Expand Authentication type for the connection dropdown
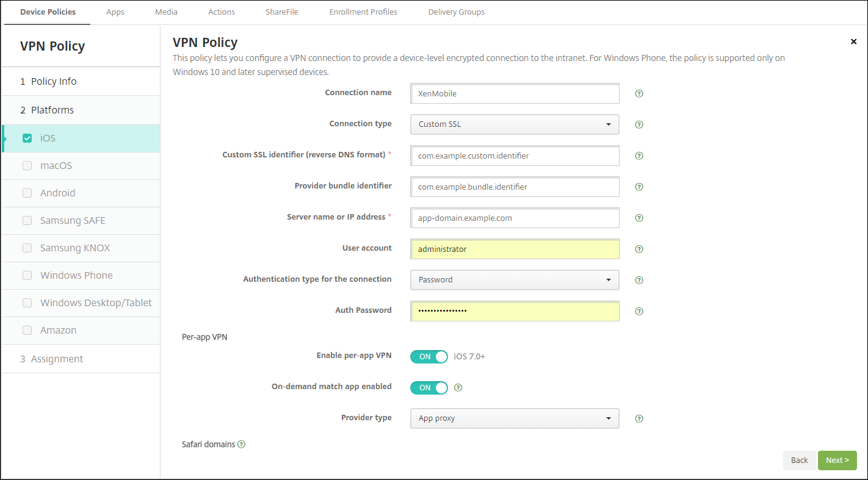This screenshot has height=480, width=868. click(515, 280)
